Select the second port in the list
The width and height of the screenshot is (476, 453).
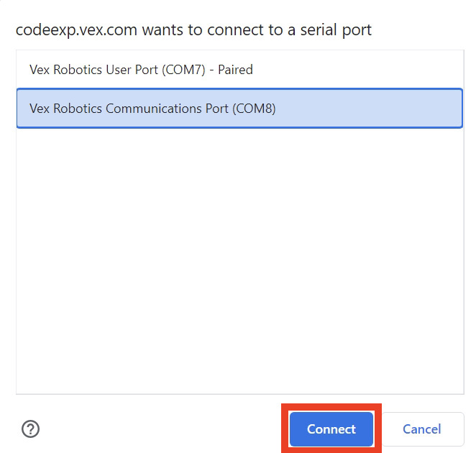pos(152,109)
